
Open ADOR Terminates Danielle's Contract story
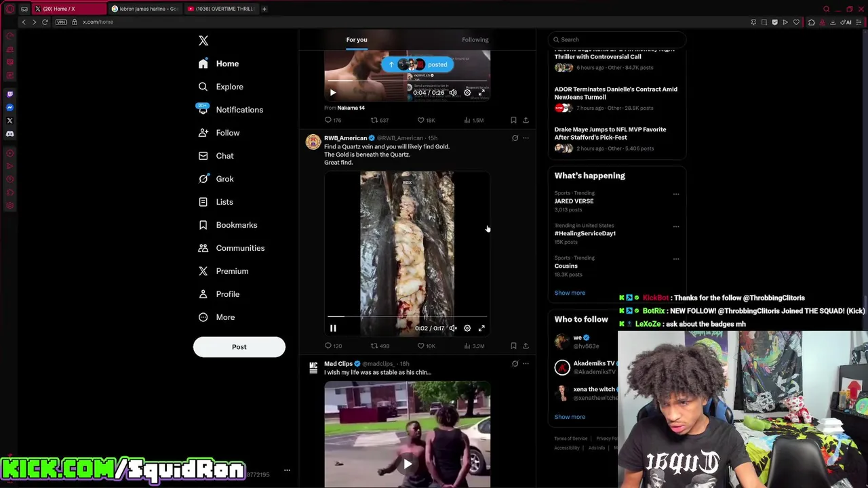[616, 94]
